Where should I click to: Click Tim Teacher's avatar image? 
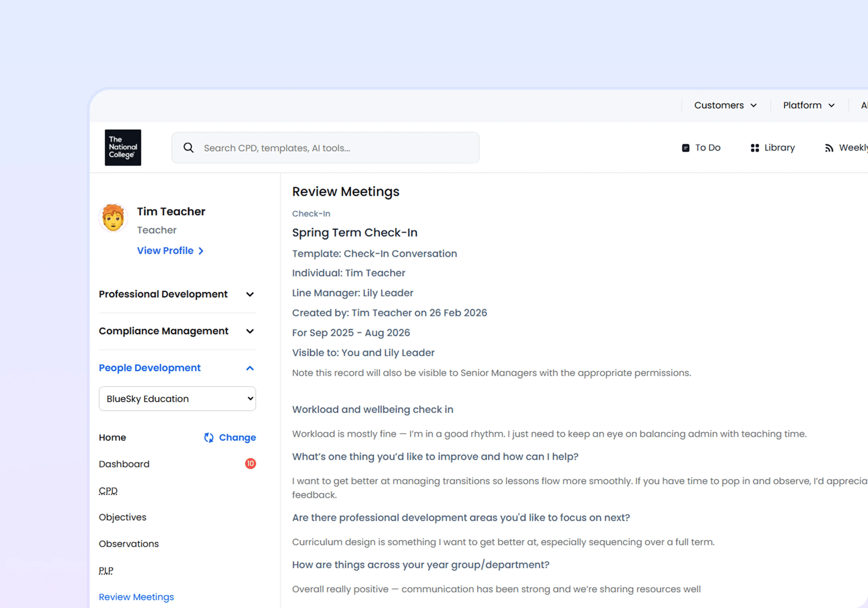[x=113, y=218]
